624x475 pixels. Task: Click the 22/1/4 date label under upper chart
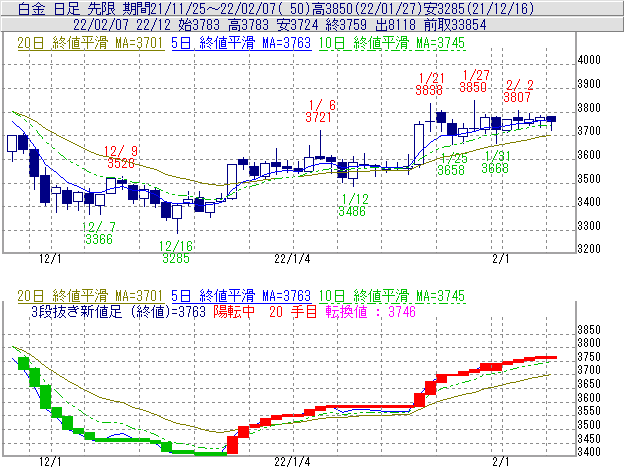pyautogui.click(x=292, y=259)
